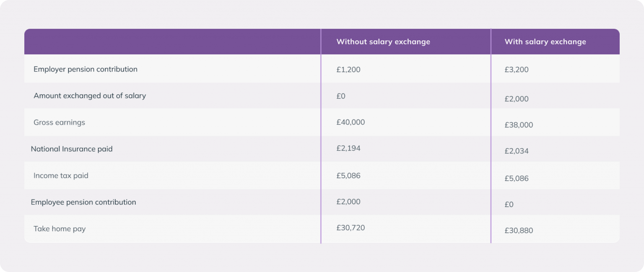Viewport: 644px width, 272px height.
Task: Click the £2,034 National Insurance value
Action: point(517,151)
